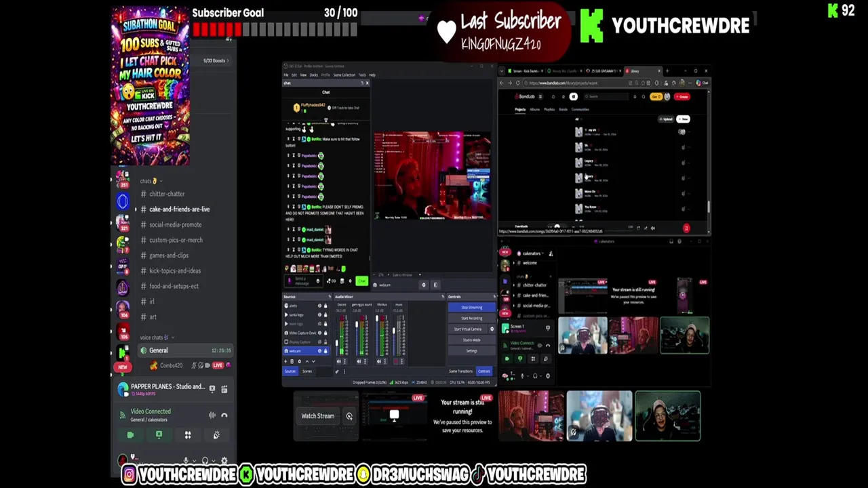Click the Watch Stream button
The height and width of the screenshot is (488, 868).
pyautogui.click(x=317, y=416)
